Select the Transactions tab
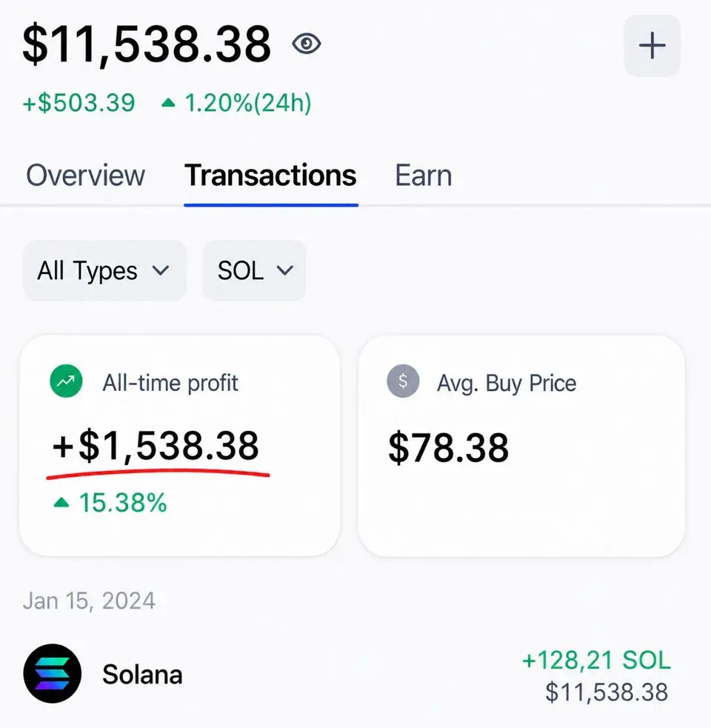 pos(271,176)
